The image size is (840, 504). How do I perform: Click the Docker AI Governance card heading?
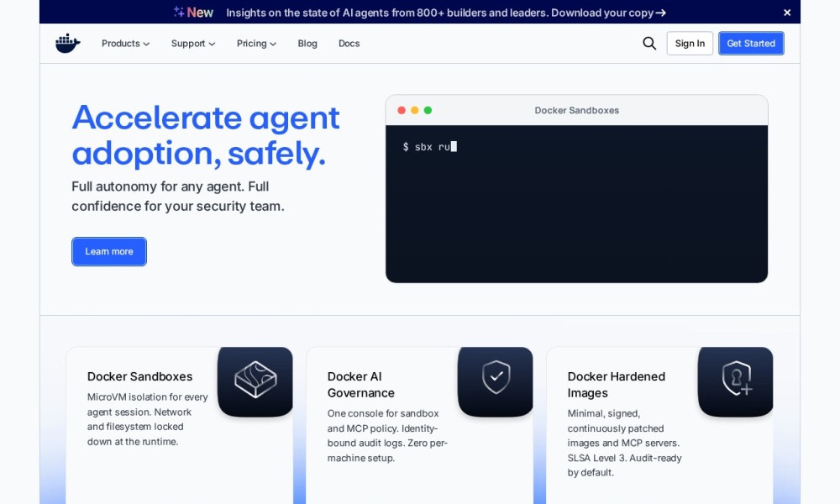360,385
